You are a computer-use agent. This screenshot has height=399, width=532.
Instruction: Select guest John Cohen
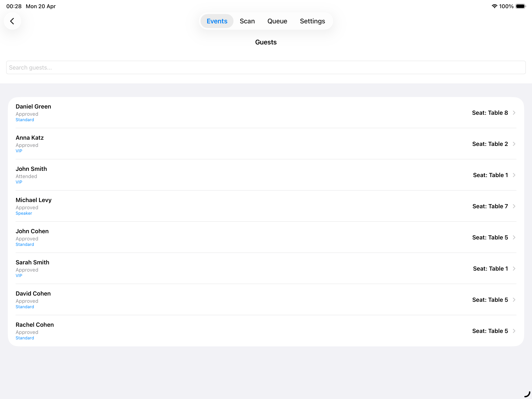[266, 237]
